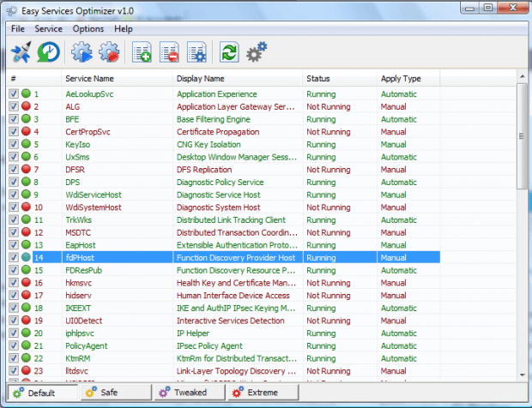Toggle checkbox for WdiServiceHost row
532x408 pixels.
point(14,195)
